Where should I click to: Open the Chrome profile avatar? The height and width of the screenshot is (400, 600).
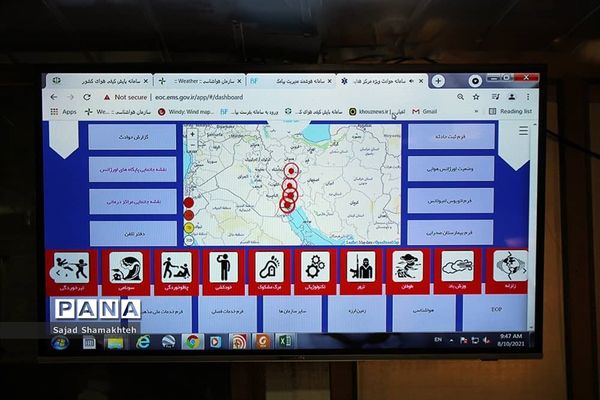click(x=512, y=97)
